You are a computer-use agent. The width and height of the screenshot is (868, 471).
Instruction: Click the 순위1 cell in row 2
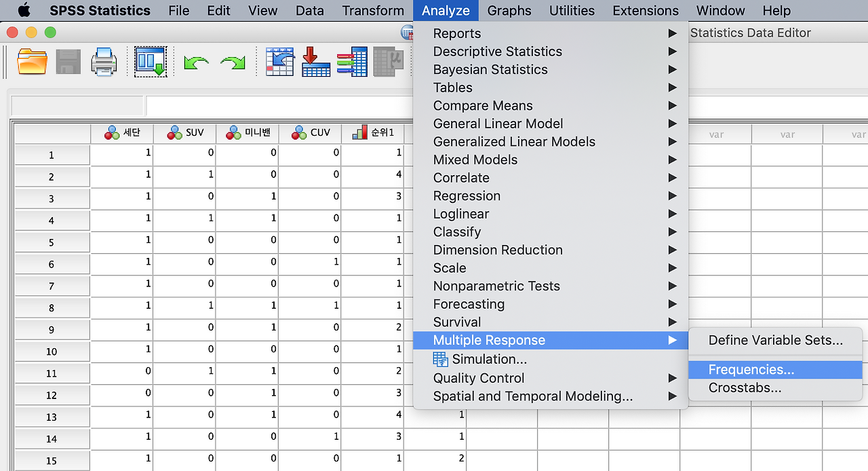click(372, 176)
